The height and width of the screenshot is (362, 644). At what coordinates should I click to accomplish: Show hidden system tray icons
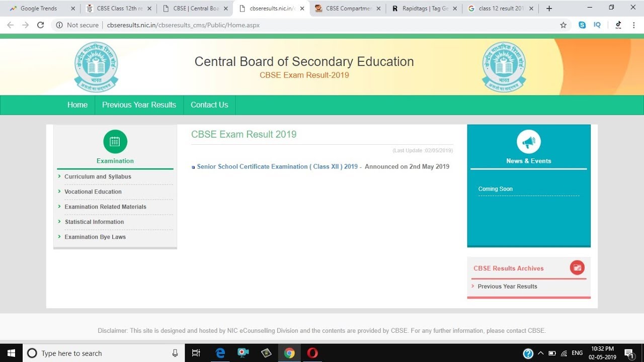pos(541,353)
